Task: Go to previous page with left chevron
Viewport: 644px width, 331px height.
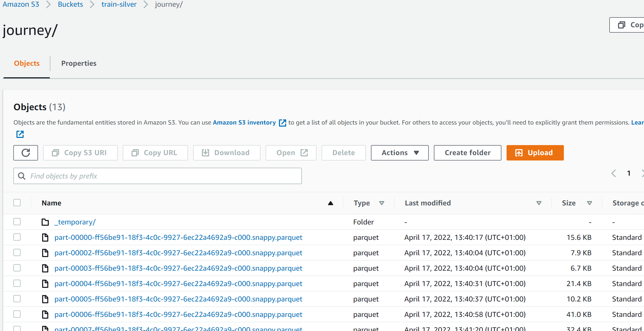Action: (x=614, y=173)
